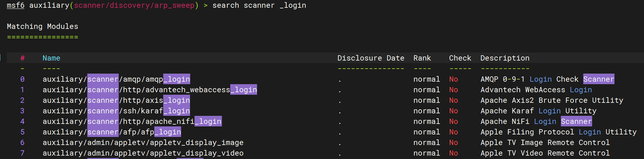Click 'Apple TV Video Remote Control' description
This screenshot has width=644, height=159.
545,153
